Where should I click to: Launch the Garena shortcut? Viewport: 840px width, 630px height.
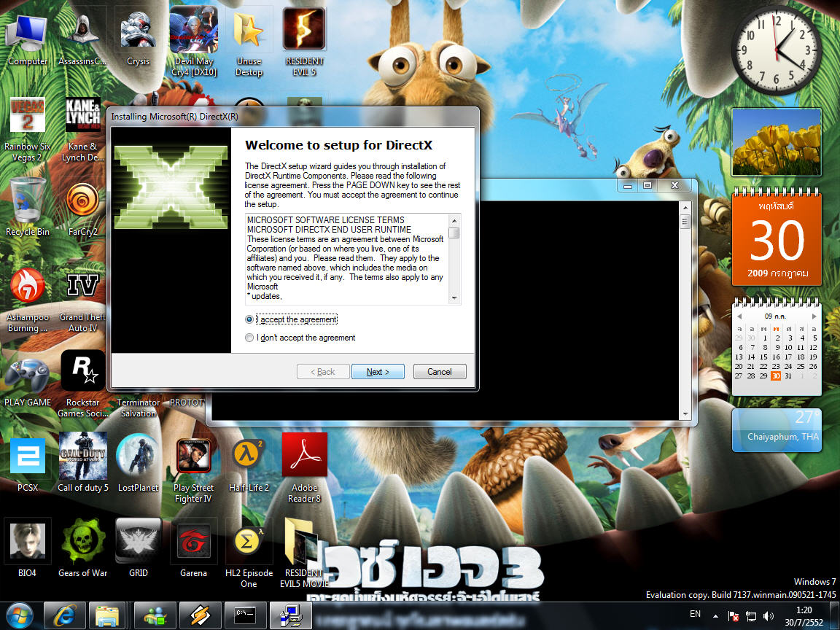coord(193,548)
